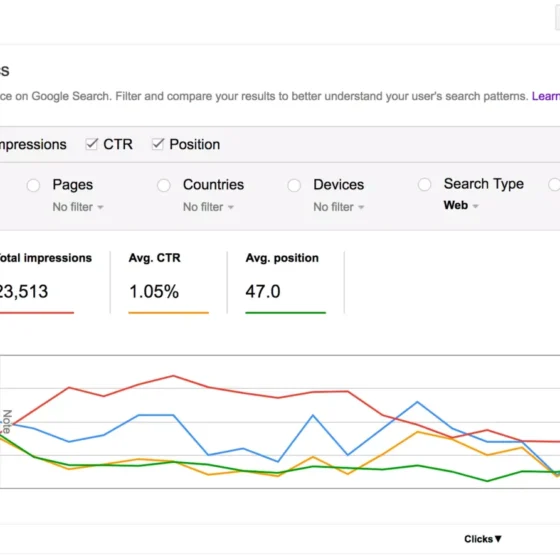560x555 pixels.
Task: Click the red peak of the impressions line
Action: (173, 376)
